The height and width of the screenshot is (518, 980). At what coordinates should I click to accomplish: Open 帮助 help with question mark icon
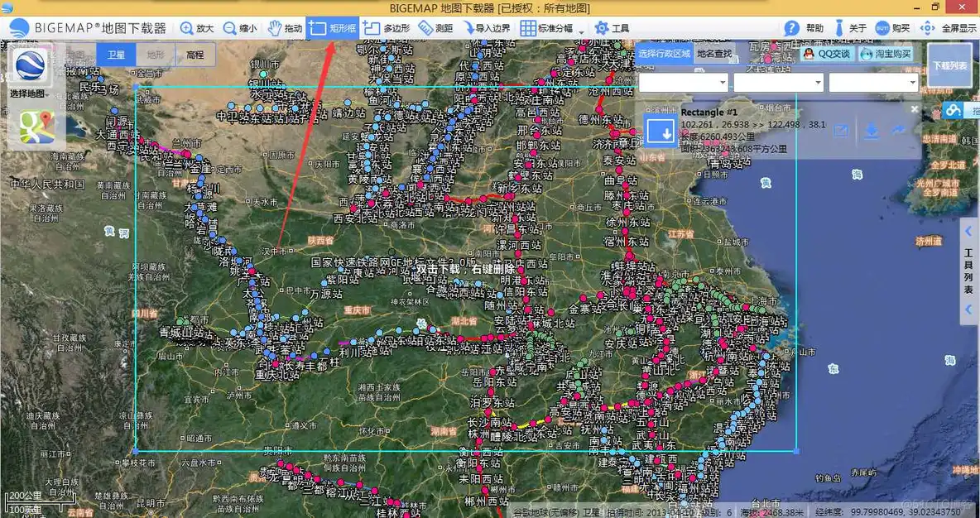point(804,28)
